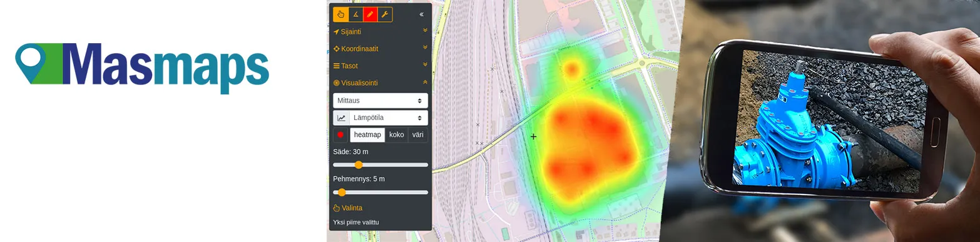The width and height of the screenshot is (980, 242).
Task: Open the Mittaus dropdown
Action: pos(380,100)
